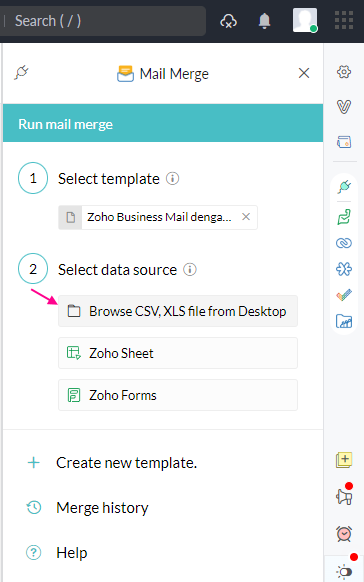Image resolution: width=364 pixels, height=582 pixels.
Task: Remove the selected Zoho Business Mail template
Action: pyautogui.click(x=246, y=217)
